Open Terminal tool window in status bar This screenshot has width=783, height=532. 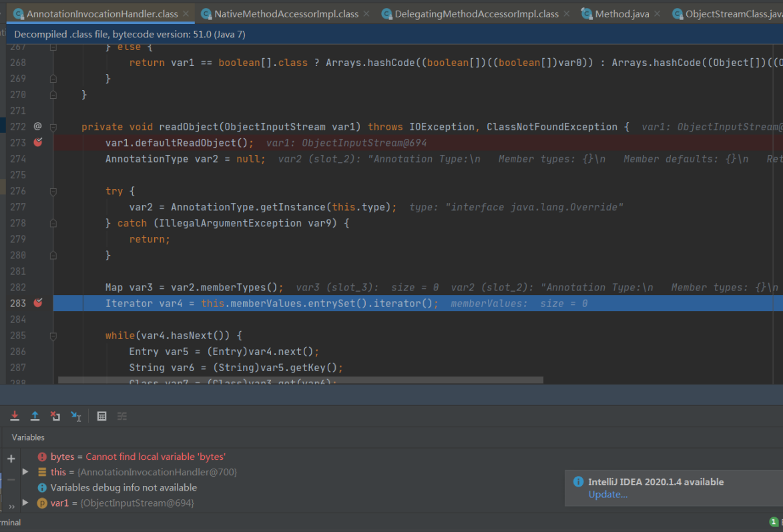coord(10,523)
